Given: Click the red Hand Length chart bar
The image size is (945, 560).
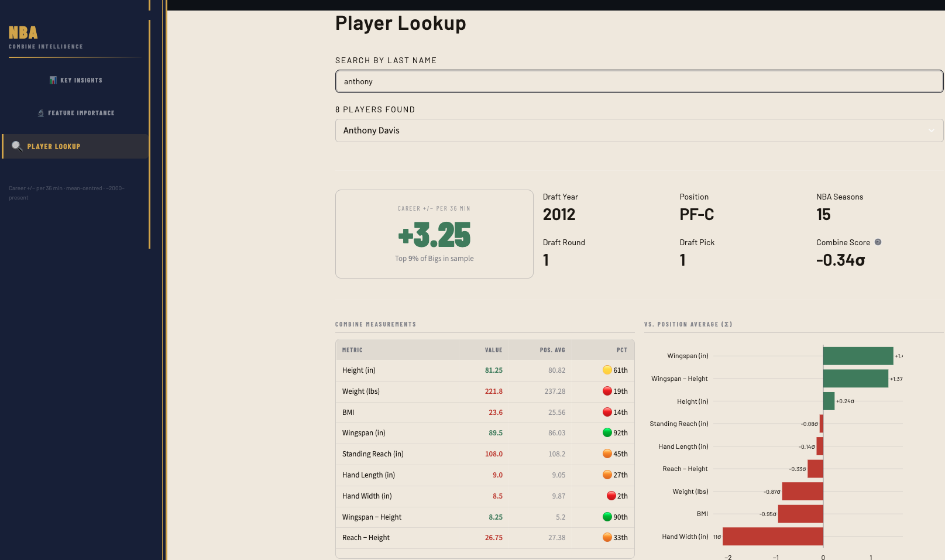Looking at the screenshot, I should point(820,446).
